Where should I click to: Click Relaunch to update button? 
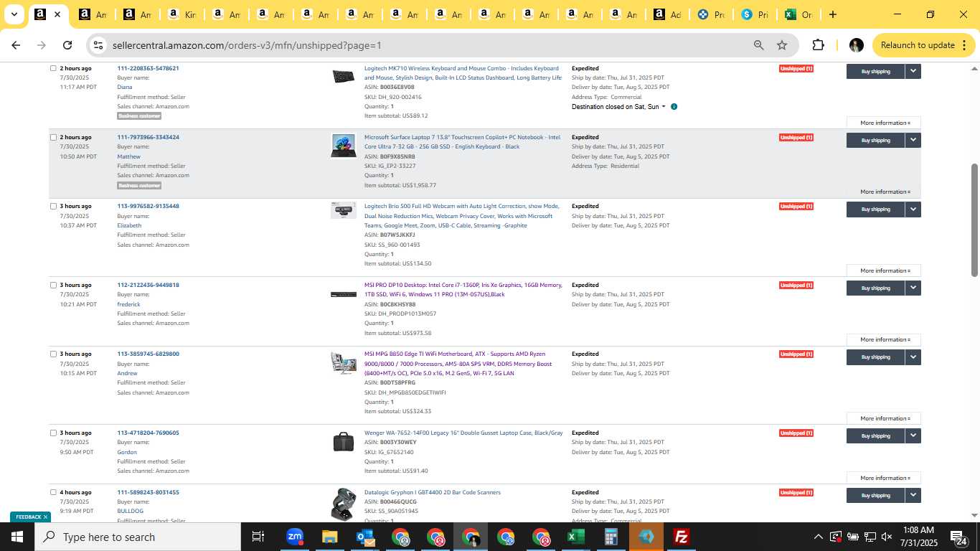point(918,45)
